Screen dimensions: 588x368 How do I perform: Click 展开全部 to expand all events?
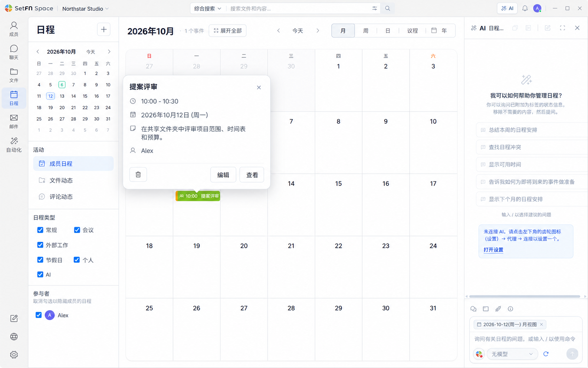(x=227, y=31)
